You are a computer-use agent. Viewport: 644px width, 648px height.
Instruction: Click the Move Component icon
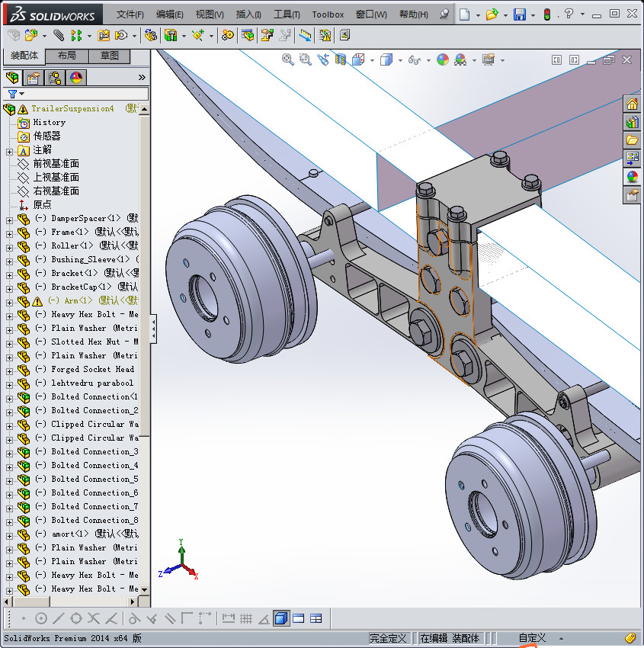click(121, 36)
